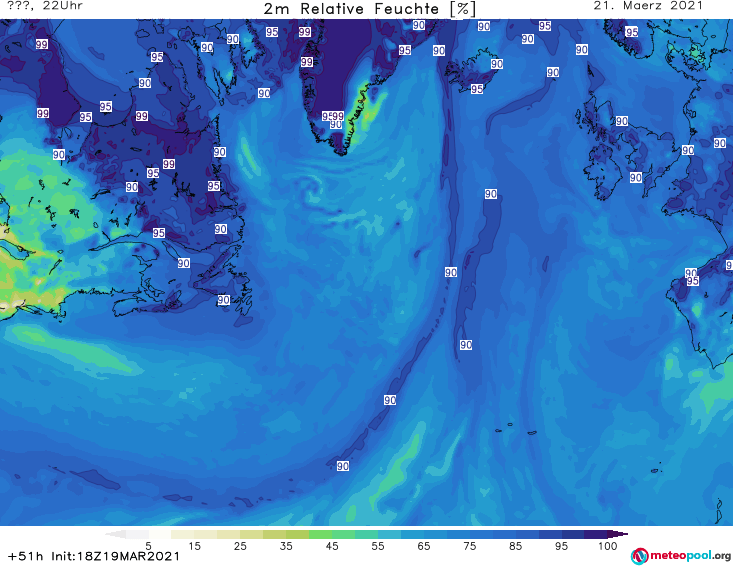This screenshot has height=566, width=733.
Task: Click the white arrow tip of the legend
Action: (x=115, y=534)
